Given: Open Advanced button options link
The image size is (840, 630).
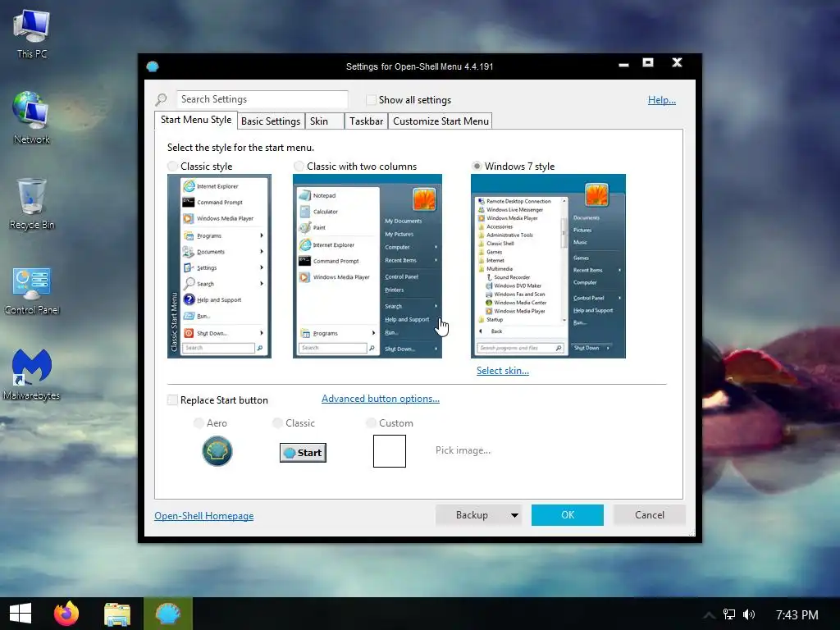Looking at the screenshot, I should click(x=381, y=399).
